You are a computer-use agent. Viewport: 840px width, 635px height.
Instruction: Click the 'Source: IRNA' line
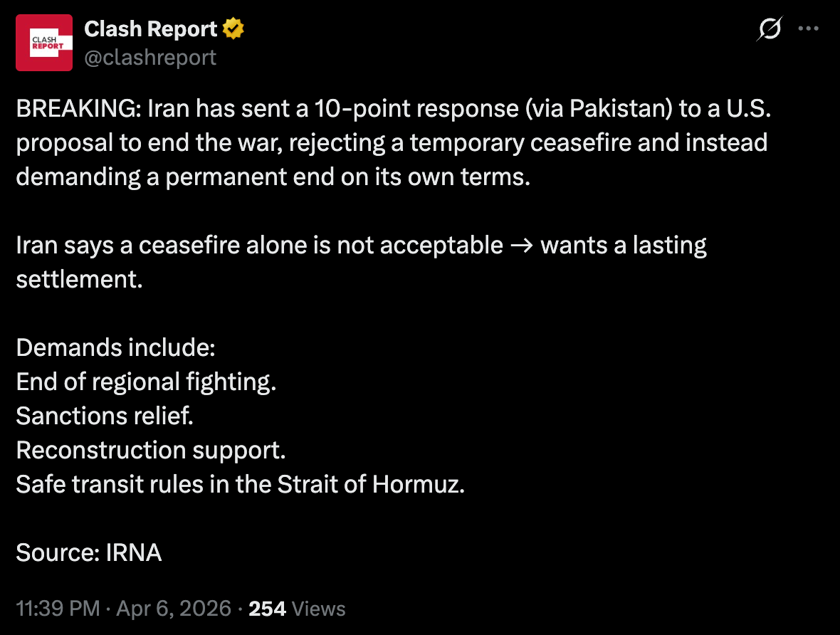(89, 553)
